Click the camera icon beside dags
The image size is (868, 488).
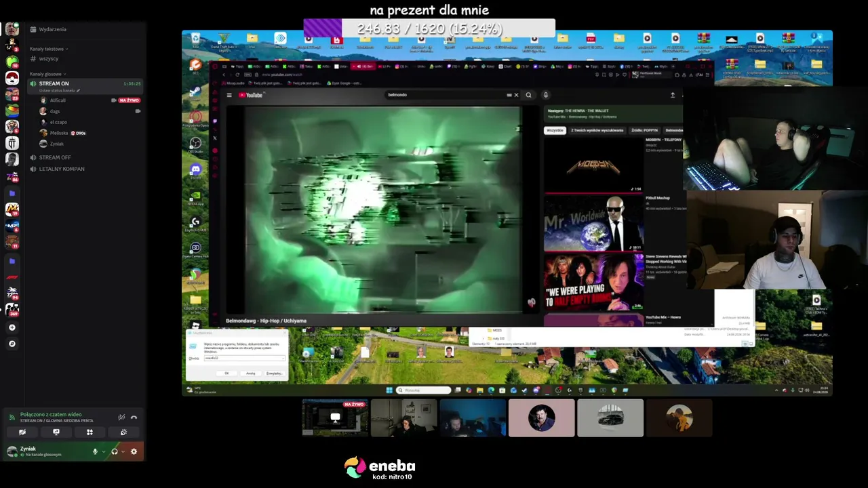pyautogui.click(x=138, y=111)
